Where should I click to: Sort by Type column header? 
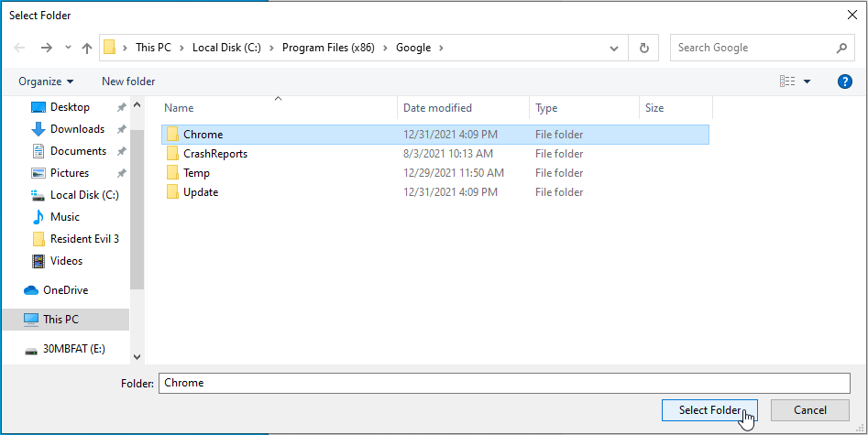pos(584,108)
